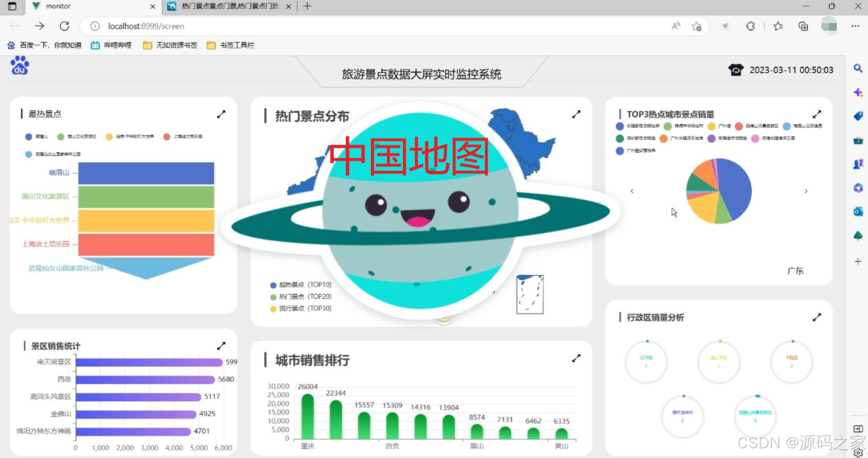Viewport: 868px width, 458px height.
Task: Open browser Collections
Action: pos(803,26)
